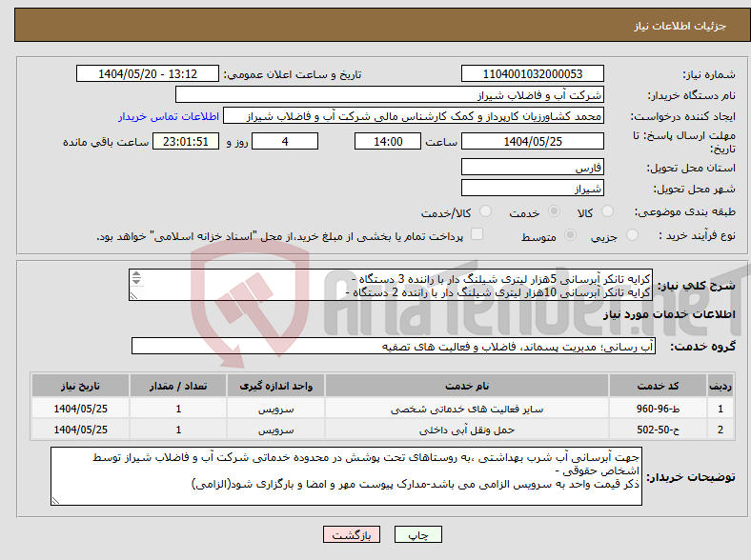This screenshot has height=560, width=751.
Task: Select the کالا radio button
Action: coord(607,211)
